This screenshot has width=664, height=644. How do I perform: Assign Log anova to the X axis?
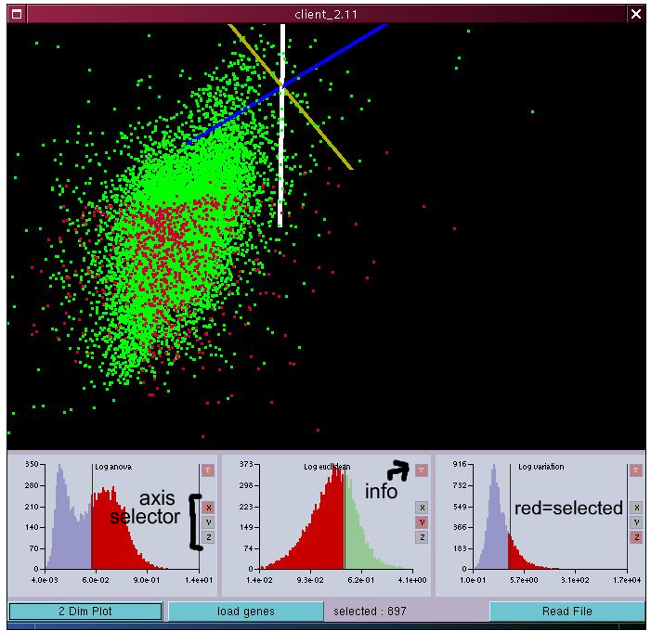[x=208, y=508]
